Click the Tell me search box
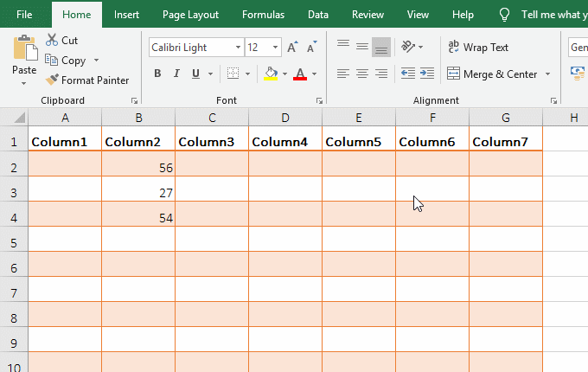The width and height of the screenshot is (588, 372). click(x=553, y=15)
